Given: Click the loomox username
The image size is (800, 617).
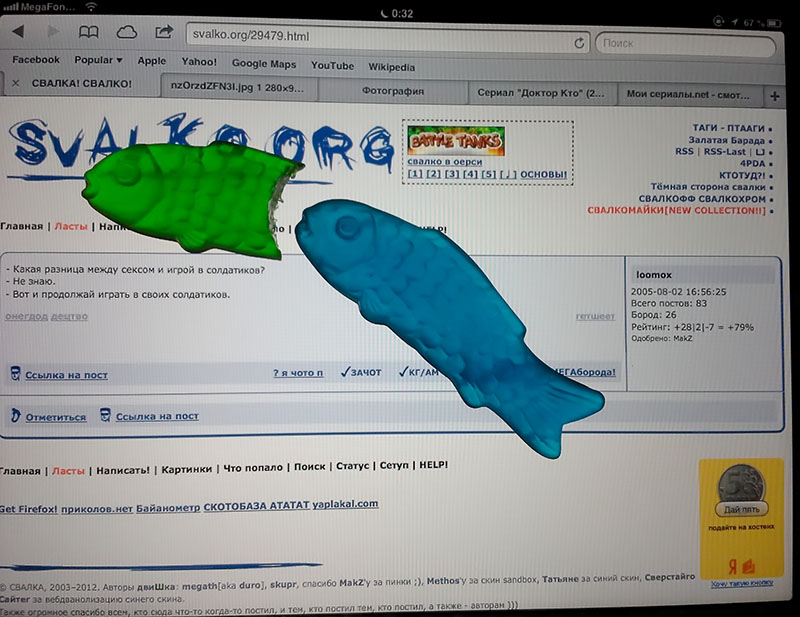Looking at the screenshot, I should [654, 275].
